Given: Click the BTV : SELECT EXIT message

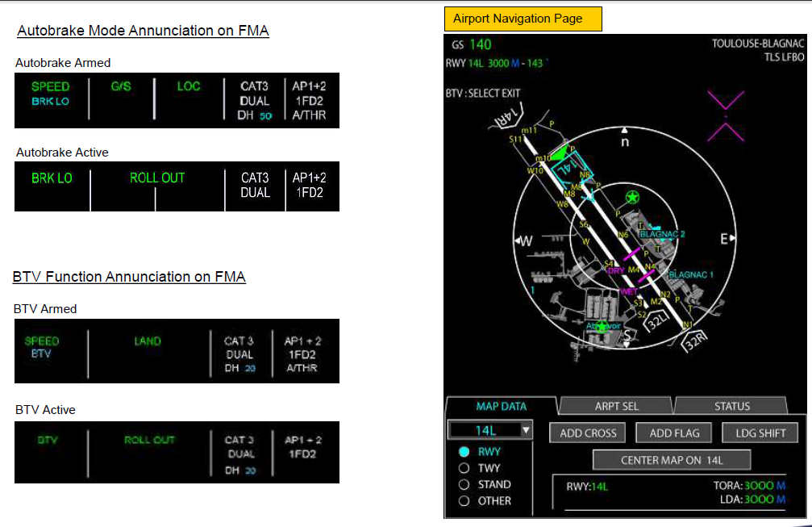Looking at the screenshot, I should coord(483,94).
